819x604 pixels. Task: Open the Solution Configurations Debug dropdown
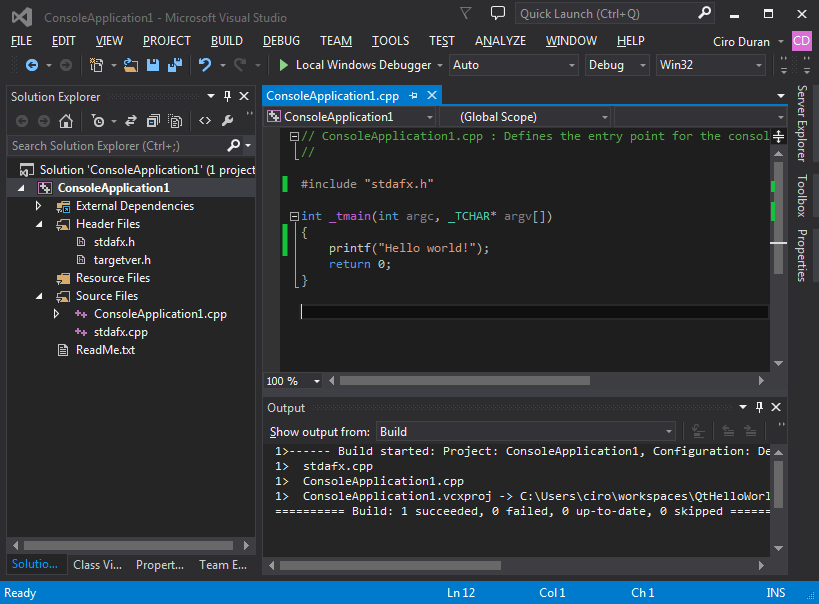pos(617,65)
